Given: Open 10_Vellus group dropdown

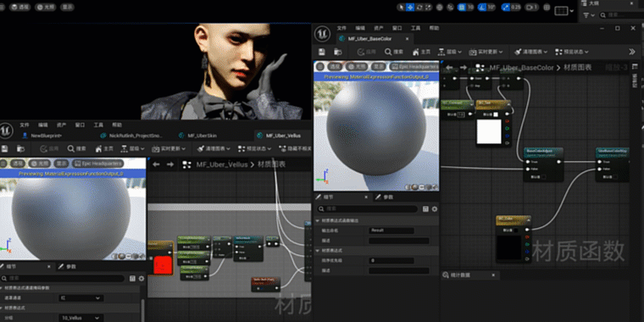Looking at the screenshot, I should coord(81,318).
